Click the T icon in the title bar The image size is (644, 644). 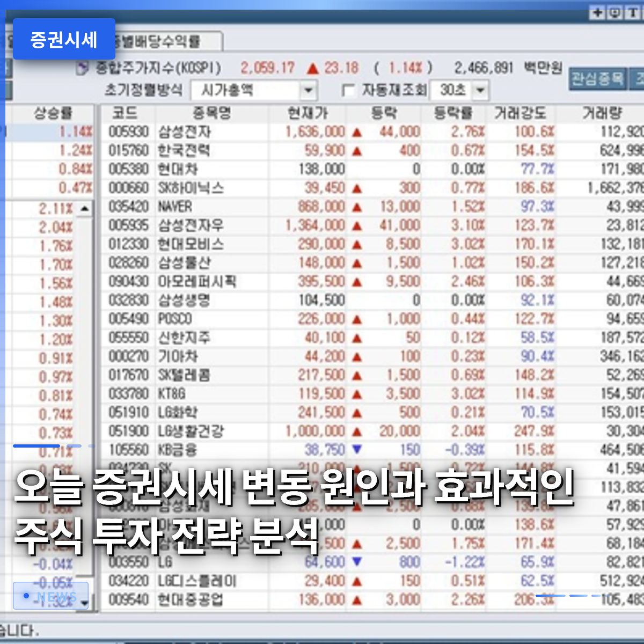click(x=633, y=13)
